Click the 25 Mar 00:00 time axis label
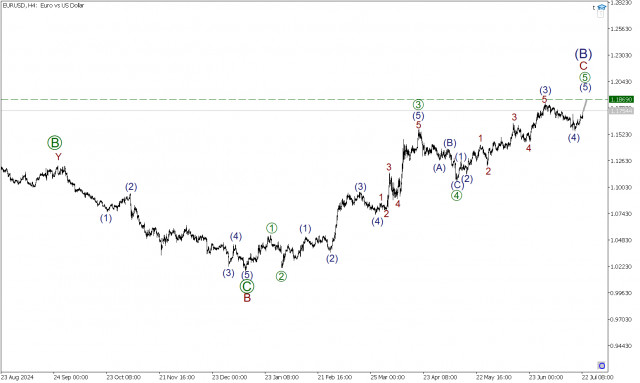Viewport: 640px width, 383px height. click(387, 377)
